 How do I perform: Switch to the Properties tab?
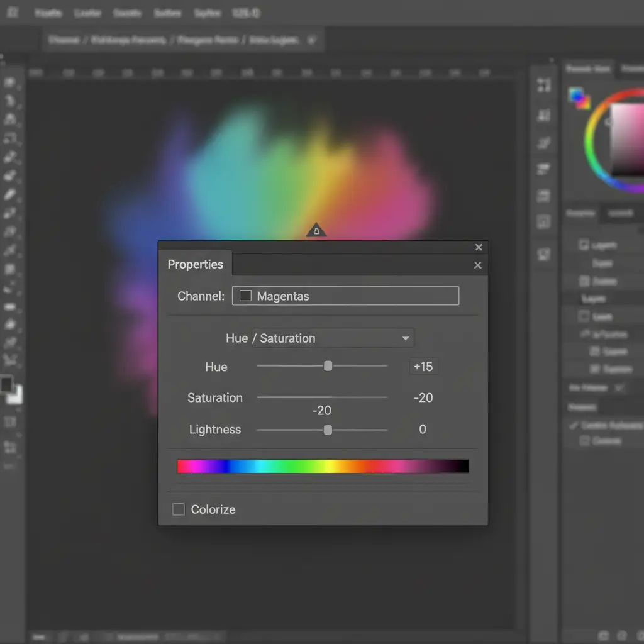click(195, 264)
